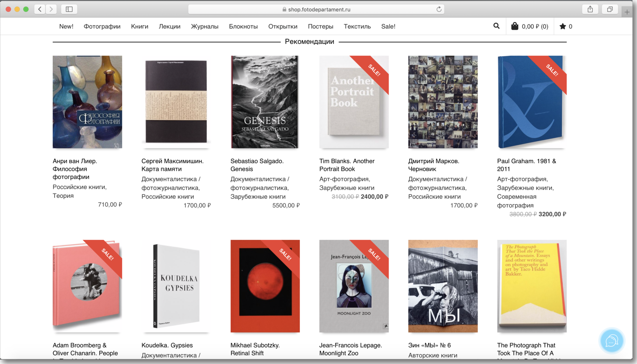The image size is (637, 364).
Task: Open the Блокноты category
Action: click(243, 27)
